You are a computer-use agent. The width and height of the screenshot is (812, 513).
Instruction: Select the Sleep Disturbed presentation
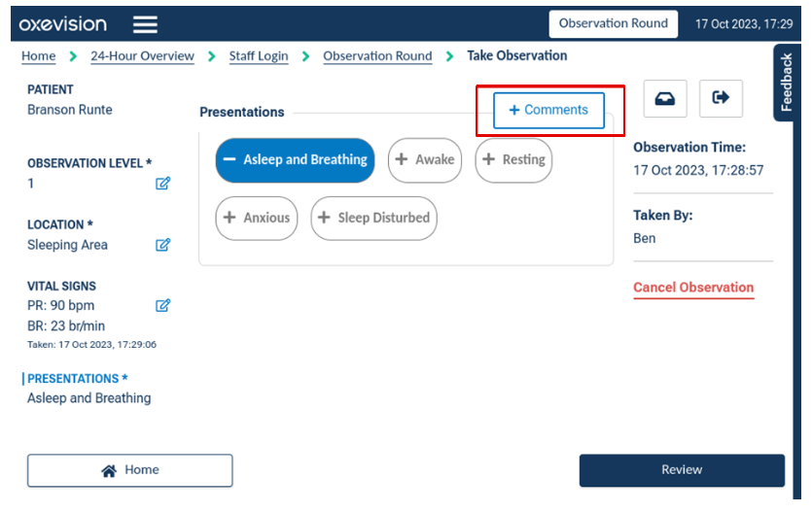click(373, 218)
